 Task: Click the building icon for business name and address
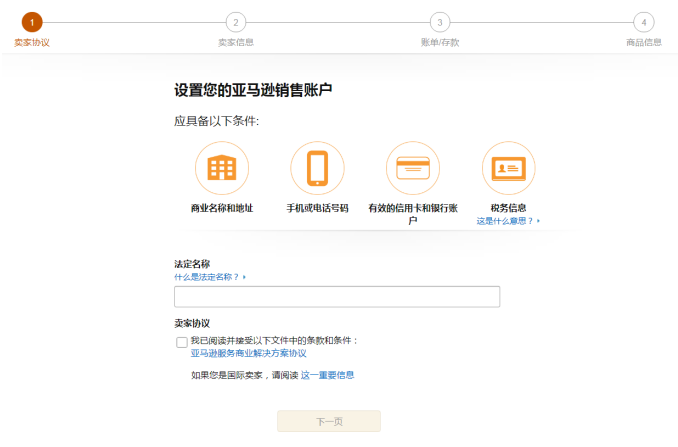pos(222,168)
